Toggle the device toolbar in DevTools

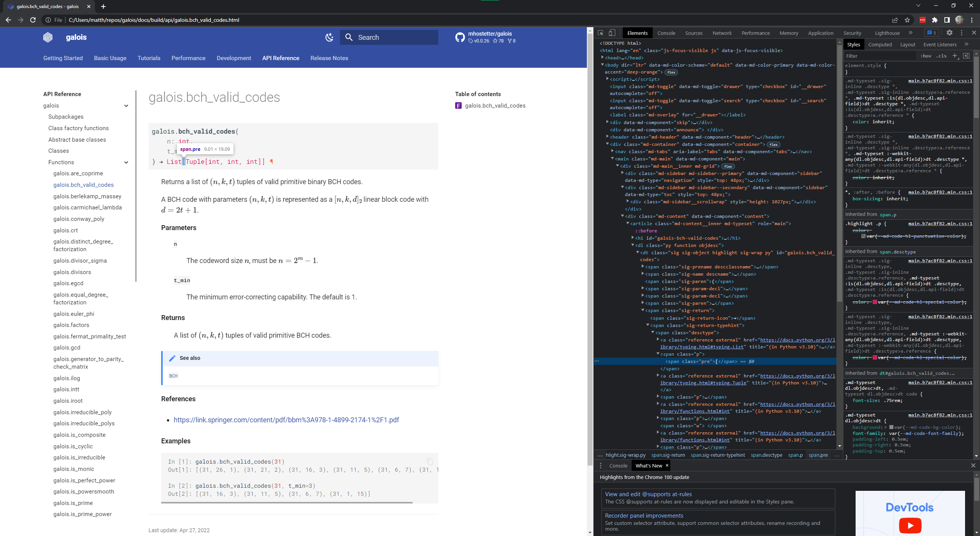611,33
